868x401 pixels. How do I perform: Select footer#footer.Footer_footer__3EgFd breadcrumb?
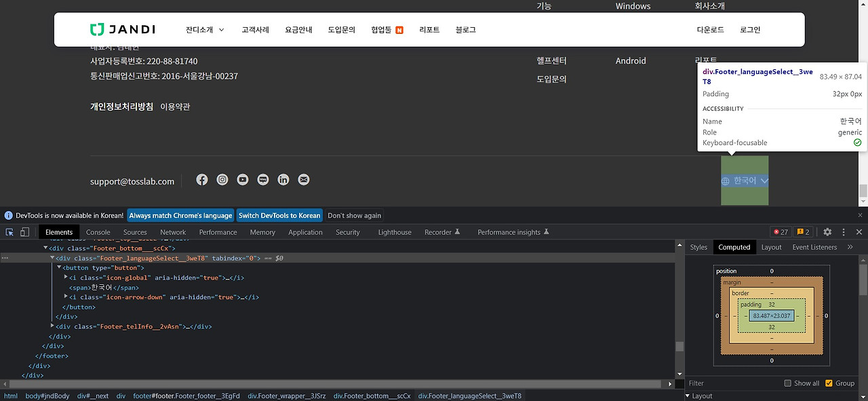click(x=186, y=396)
